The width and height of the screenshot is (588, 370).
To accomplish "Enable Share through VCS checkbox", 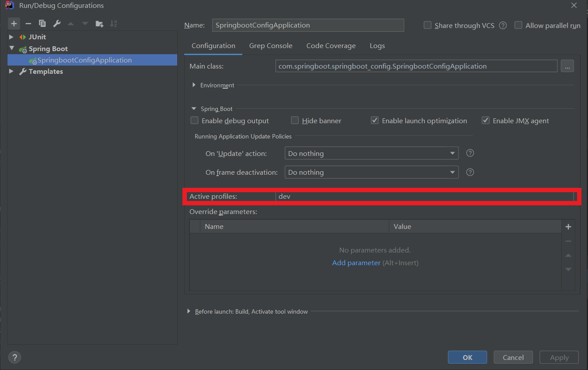I will click(428, 25).
